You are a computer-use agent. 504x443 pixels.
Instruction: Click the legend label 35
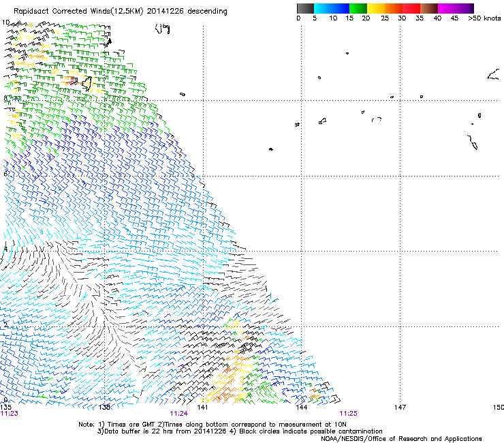pyautogui.click(x=420, y=18)
